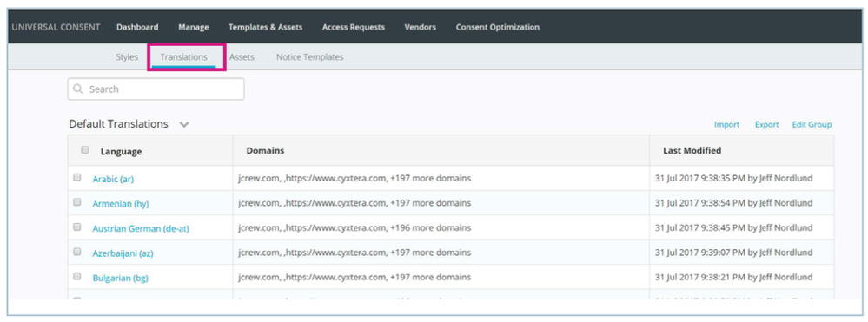Select all languages header checkbox

[84, 149]
